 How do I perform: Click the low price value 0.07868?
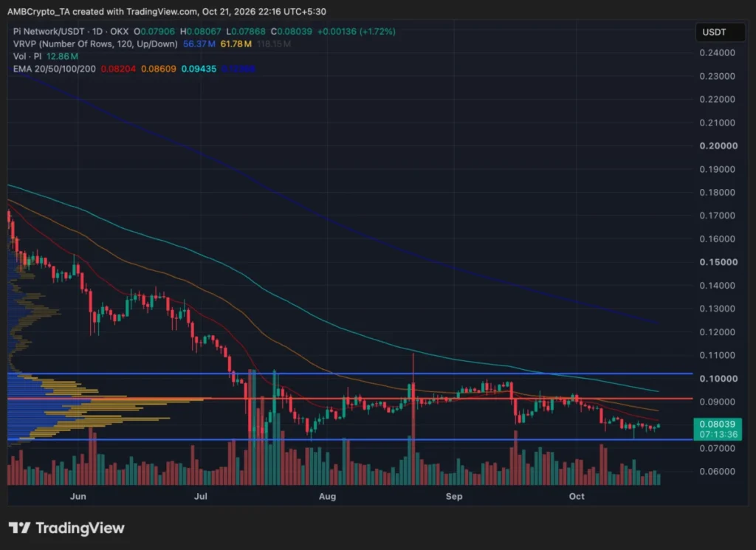coord(248,31)
